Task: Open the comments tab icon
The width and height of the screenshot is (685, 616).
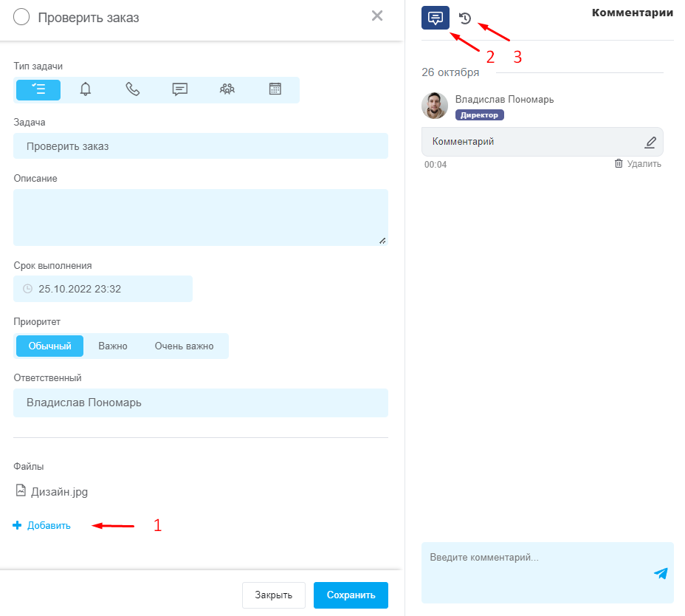Action: click(435, 18)
